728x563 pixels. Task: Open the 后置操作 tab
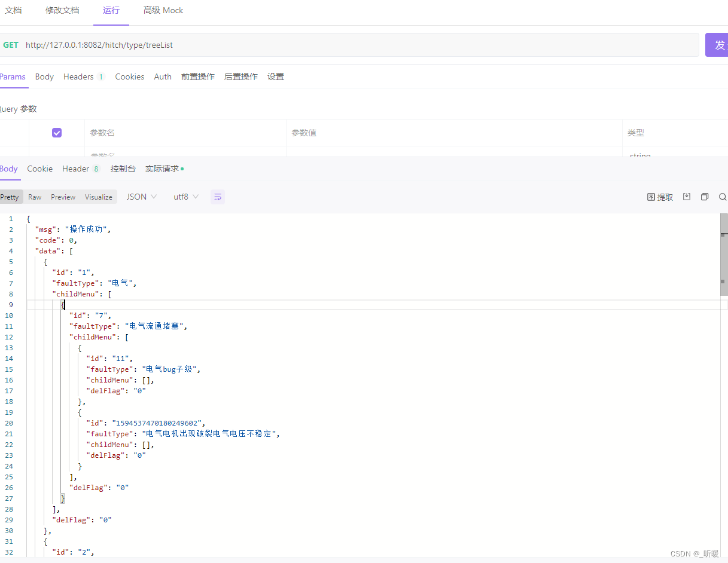[x=241, y=77]
